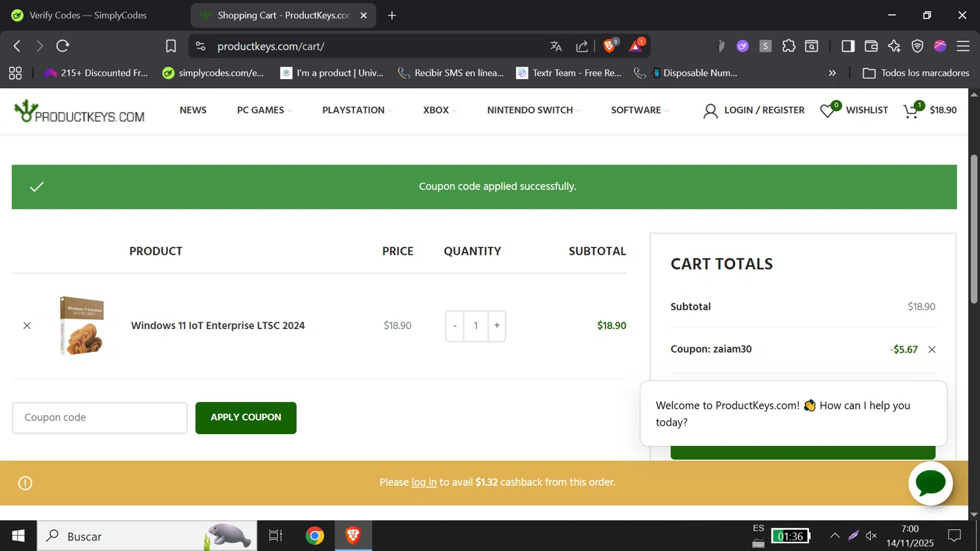Click the muted volume tray icon
The width and height of the screenshot is (980, 551).
[x=872, y=536]
